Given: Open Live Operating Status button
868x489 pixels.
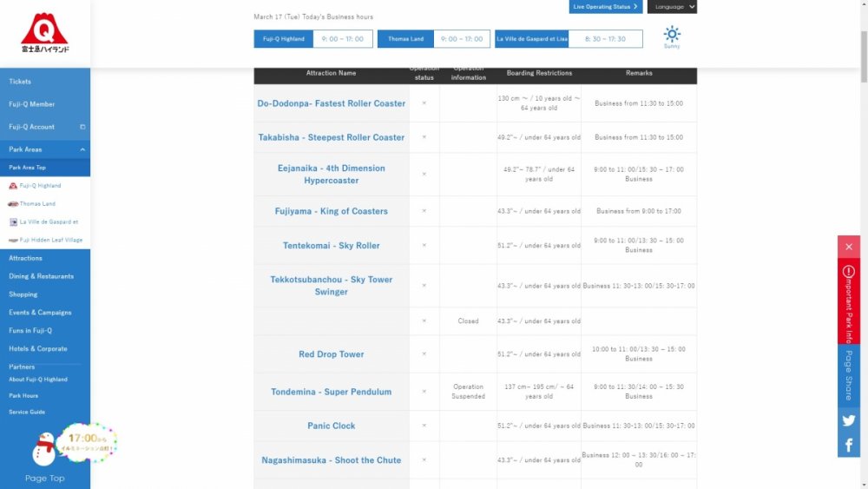Looking at the screenshot, I should pos(606,7).
